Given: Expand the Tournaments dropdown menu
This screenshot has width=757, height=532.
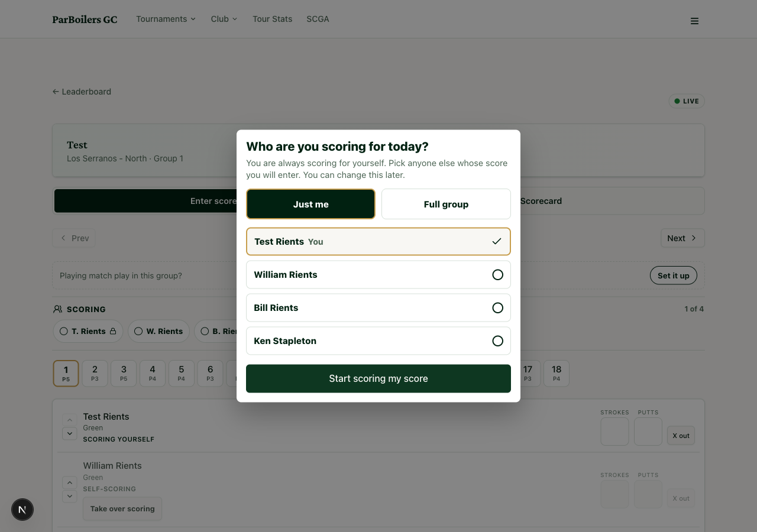Looking at the screenshot, I should click(166, 19).
